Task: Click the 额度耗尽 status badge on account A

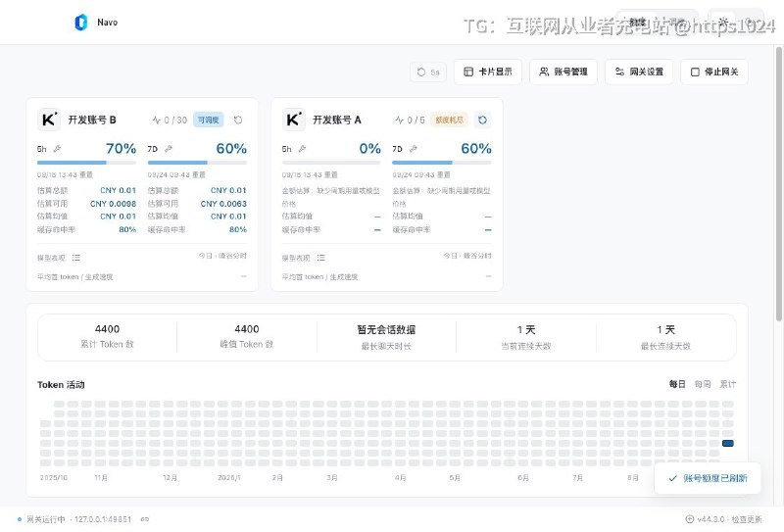Action: click(x=449, y=120)
